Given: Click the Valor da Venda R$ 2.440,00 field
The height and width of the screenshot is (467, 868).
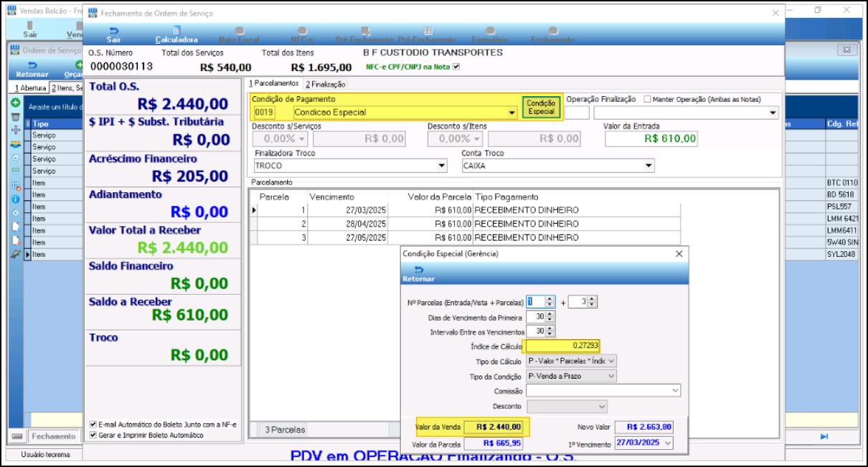Looking at the screenshot, I should coord(494,427).
